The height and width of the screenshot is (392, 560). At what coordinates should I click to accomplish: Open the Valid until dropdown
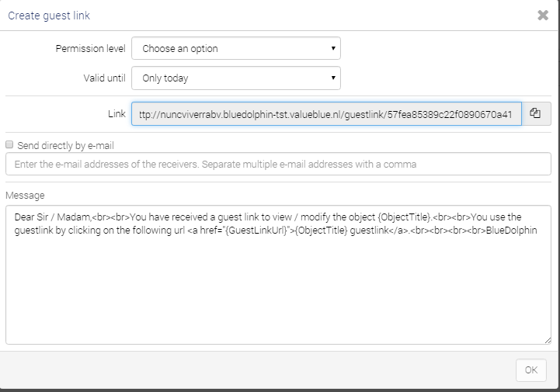click(x=236, y=78)
